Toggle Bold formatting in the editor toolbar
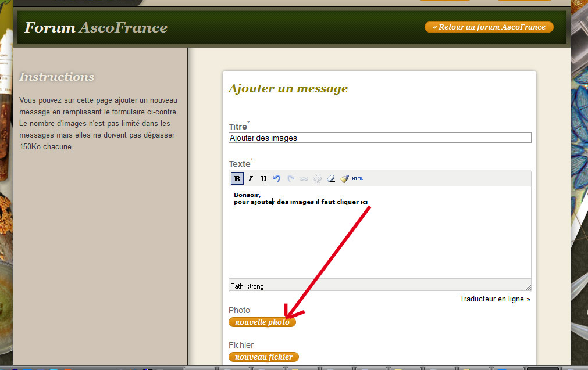This screenshot has height=370, width=588. pos(237,179)
